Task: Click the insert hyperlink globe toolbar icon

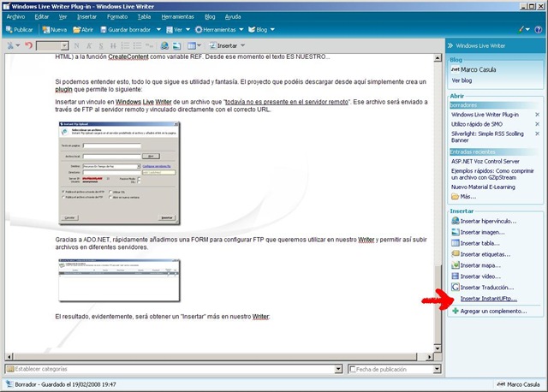Action: 164,45
